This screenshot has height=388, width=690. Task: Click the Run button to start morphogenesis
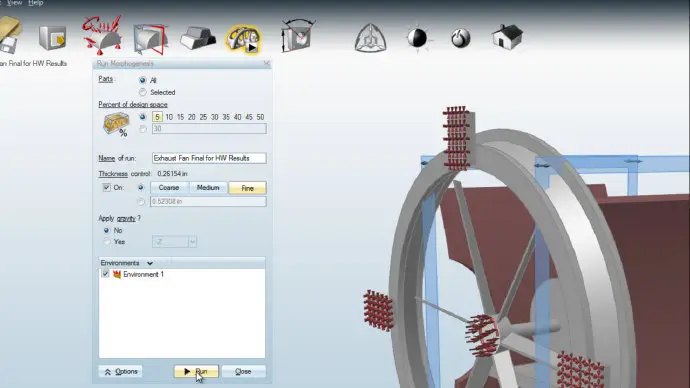coord(196,372)
